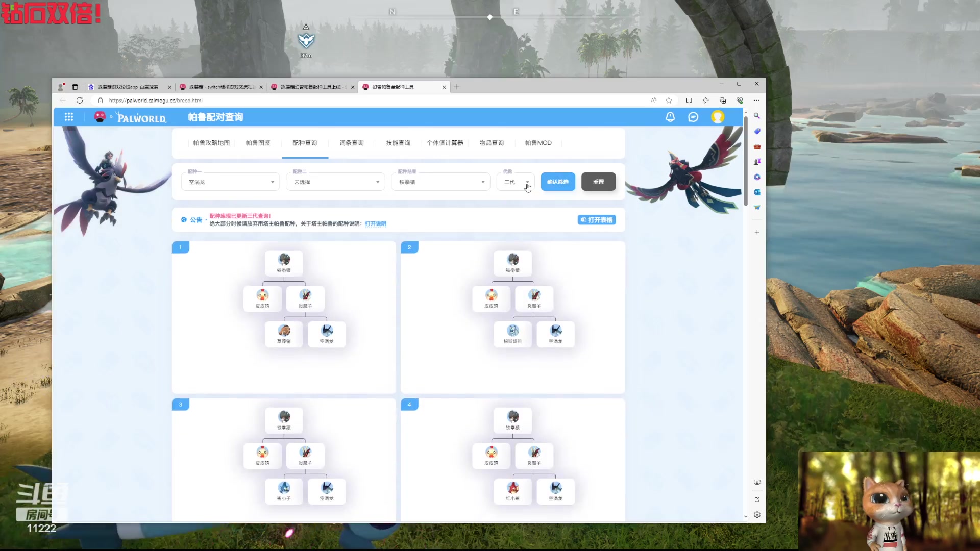
Task: Click 空涡龙 in breeding tree 3
Action: (327, 491)
